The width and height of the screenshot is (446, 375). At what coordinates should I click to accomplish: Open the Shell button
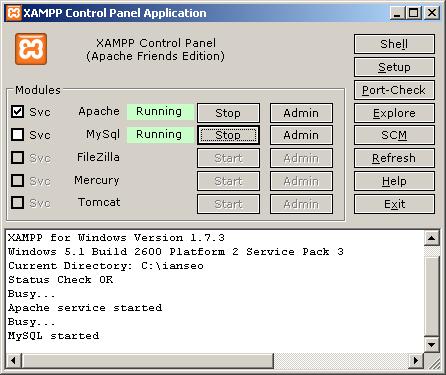pyautogui.click(x=394, y=44)
